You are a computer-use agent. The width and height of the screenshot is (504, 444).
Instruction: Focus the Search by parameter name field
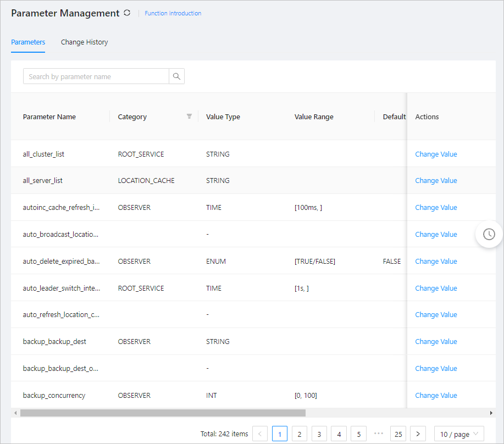96,76
